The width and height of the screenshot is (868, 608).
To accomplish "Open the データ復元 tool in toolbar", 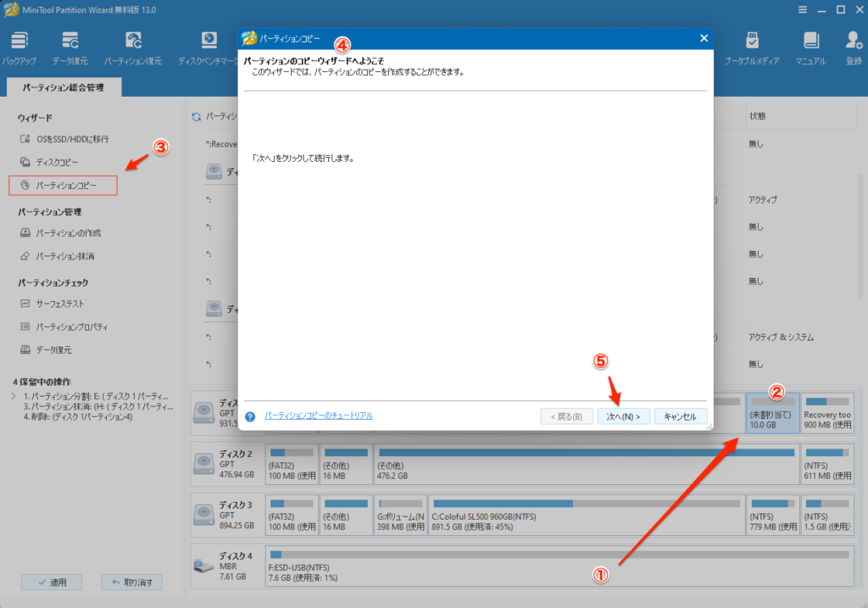I will tap(70, 47).
